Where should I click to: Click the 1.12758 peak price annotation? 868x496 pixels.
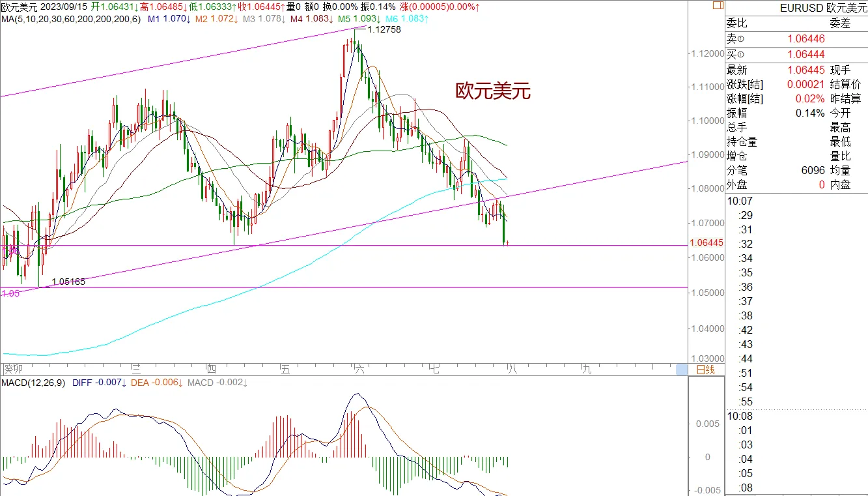pyautogui.click(x=384, y=29)
